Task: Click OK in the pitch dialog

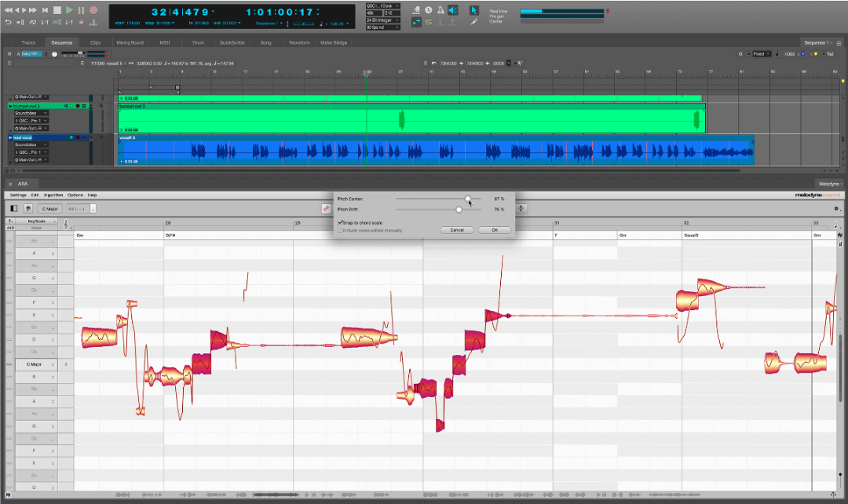Action: click(495, 230)
